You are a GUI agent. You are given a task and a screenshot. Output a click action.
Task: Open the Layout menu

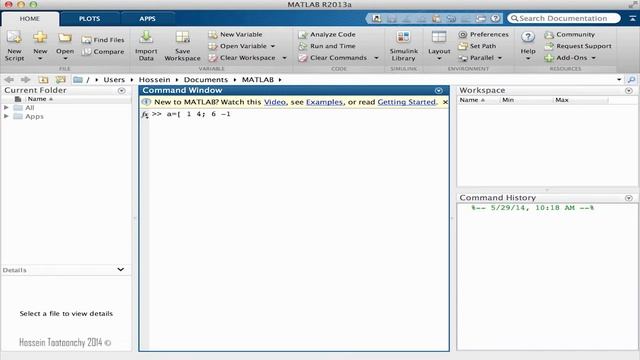pyautogui.click(x=439, y=46)
